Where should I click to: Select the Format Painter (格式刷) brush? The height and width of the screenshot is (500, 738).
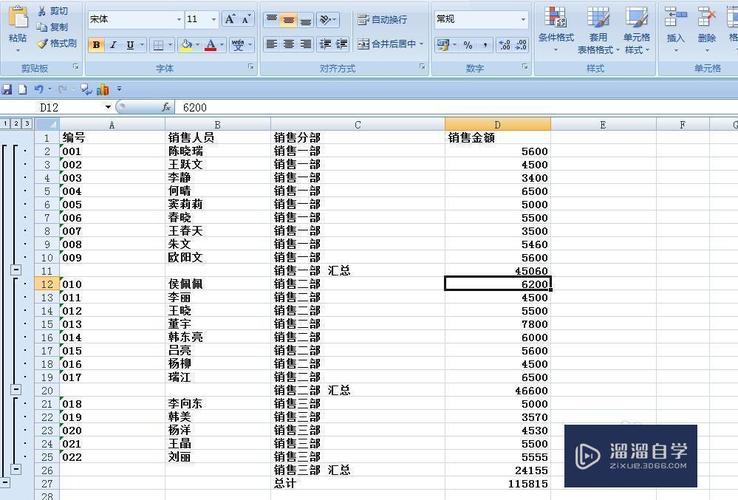[x=57, y=43]
